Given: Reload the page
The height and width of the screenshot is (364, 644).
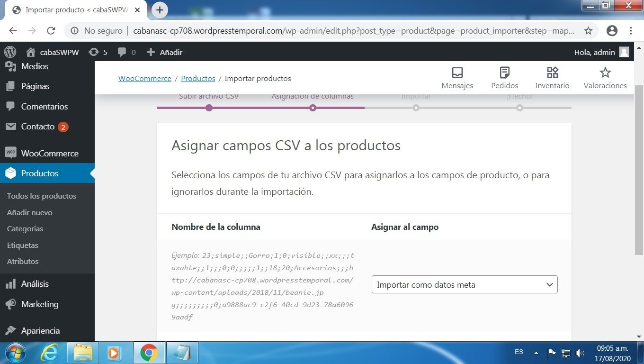Looking at the screenshot, I should point(51,31).
